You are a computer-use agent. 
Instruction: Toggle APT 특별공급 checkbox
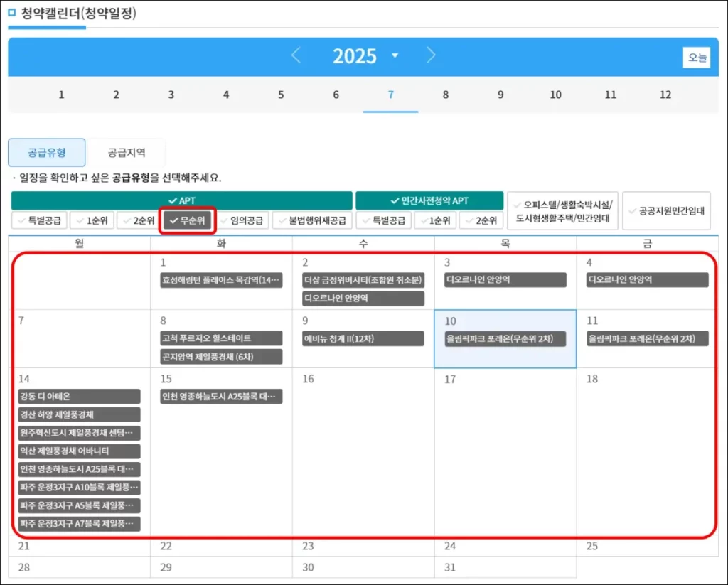tap(40, 220)
